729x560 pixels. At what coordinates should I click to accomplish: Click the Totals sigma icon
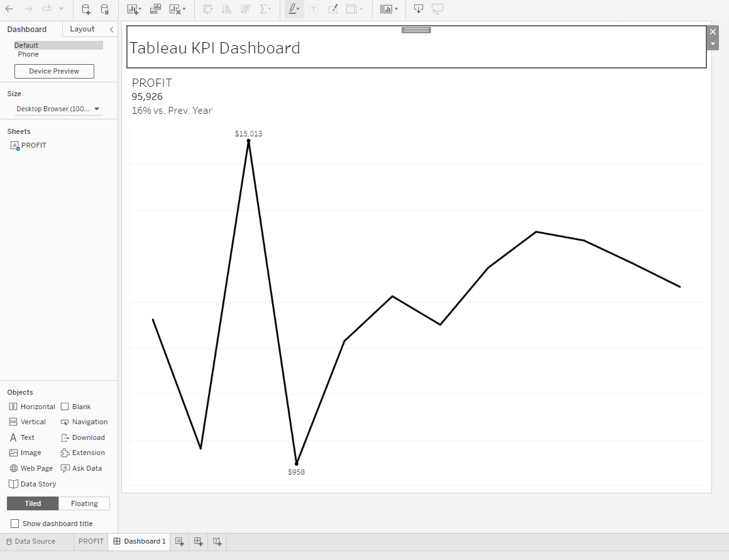coord(263,9)
